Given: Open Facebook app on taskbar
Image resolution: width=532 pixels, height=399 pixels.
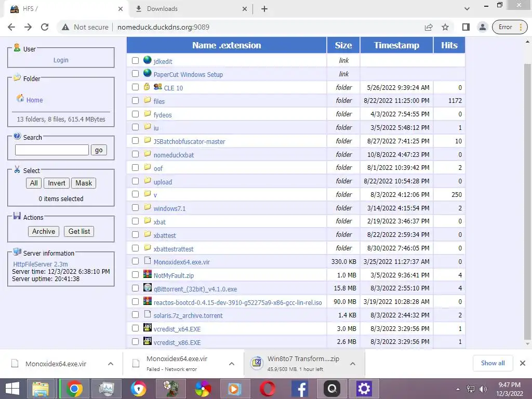Looking at the screenshot, I should coord(300,389).
